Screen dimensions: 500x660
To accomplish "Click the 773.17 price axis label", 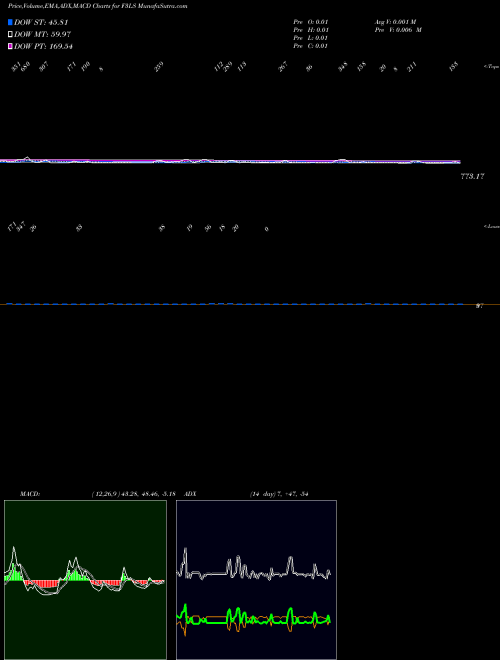I will point(472,176).
